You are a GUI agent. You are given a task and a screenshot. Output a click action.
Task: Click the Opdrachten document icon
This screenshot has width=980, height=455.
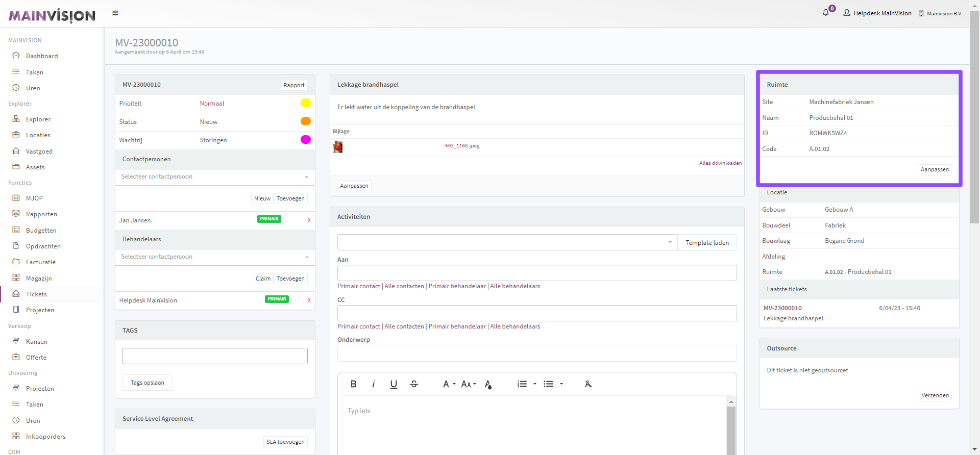click(x=16, y=246)
